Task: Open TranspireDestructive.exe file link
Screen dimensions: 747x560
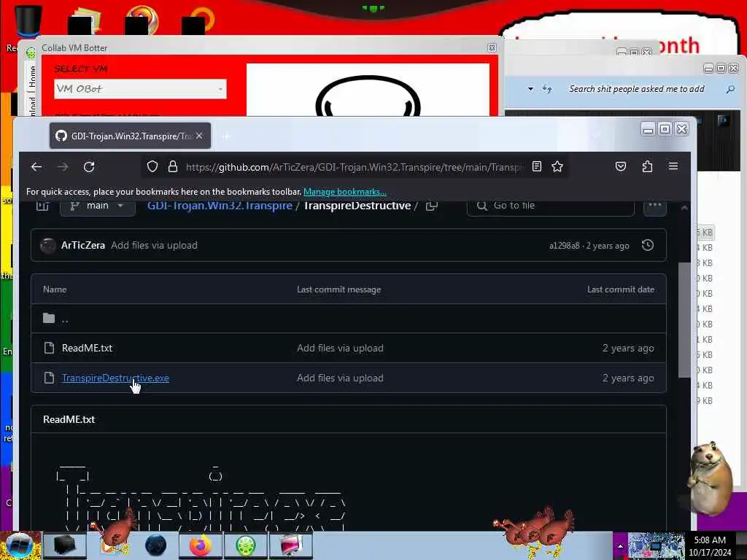Action: 115,378
